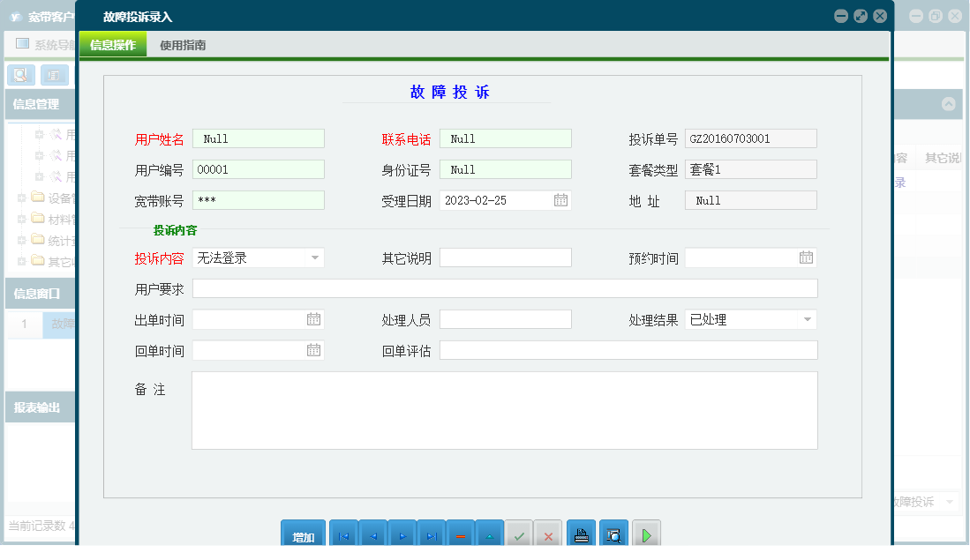Run the form action with the green play icon

[x=645, y=535]
